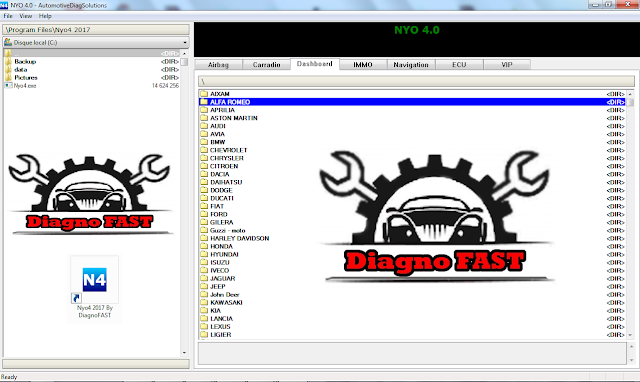
Task: Click the CHEVROLET folder icon
Action: tap(204, 150)
